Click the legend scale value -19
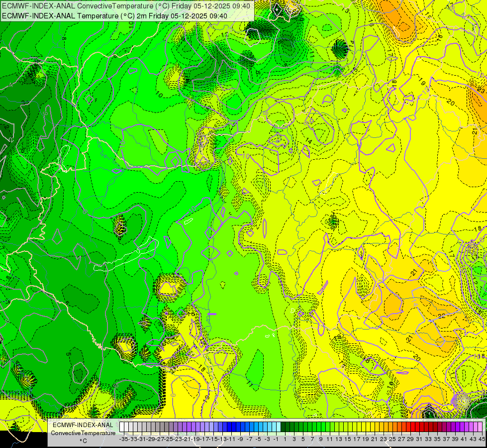This screenshot has width=487, height=448. click(x=195, y=439)
